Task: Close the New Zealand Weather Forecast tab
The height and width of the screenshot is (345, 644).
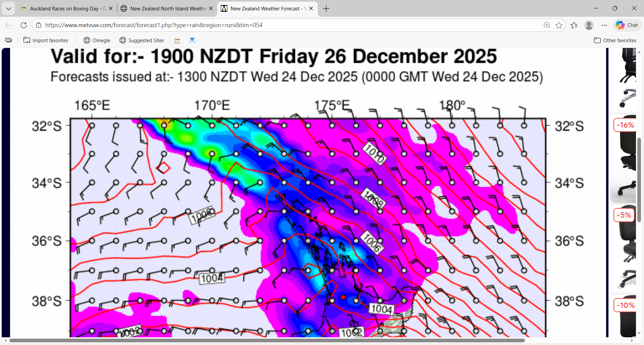Action: point(311,9)
